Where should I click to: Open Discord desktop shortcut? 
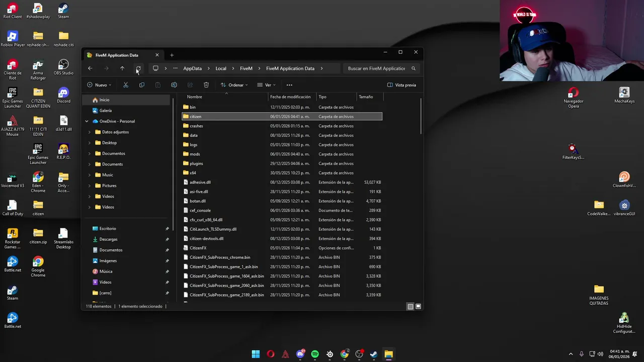pos(63,96)
